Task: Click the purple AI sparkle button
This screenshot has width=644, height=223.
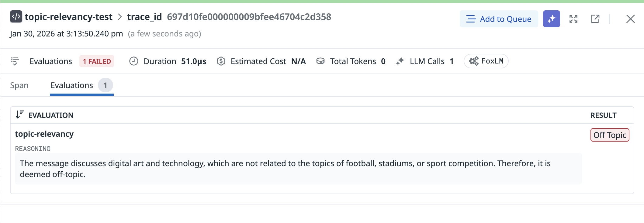Action: [x=551, y=19]
